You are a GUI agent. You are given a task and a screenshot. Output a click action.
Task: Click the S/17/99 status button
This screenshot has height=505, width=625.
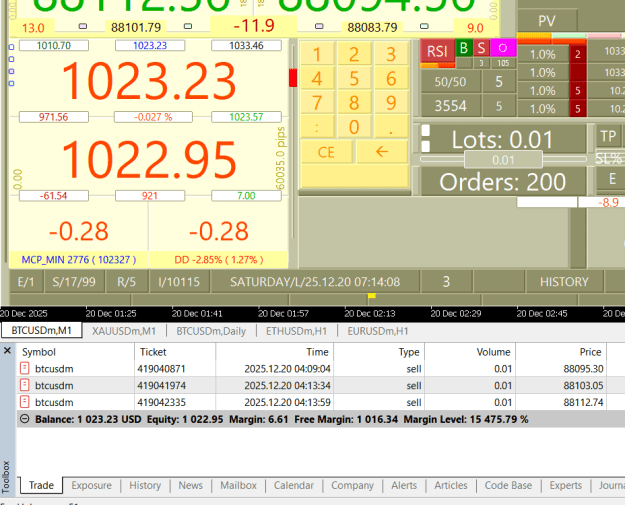coord(74,282)
